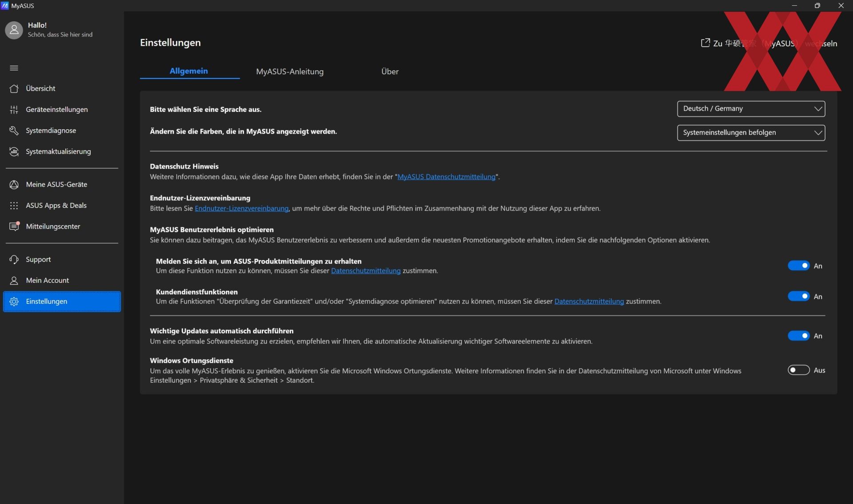Open the Endnutzer-Lizenzvereinbarung link
Image resolution: width=853 pixels, height=504 pixels.
pyautogui.click(x=242, y=208)
